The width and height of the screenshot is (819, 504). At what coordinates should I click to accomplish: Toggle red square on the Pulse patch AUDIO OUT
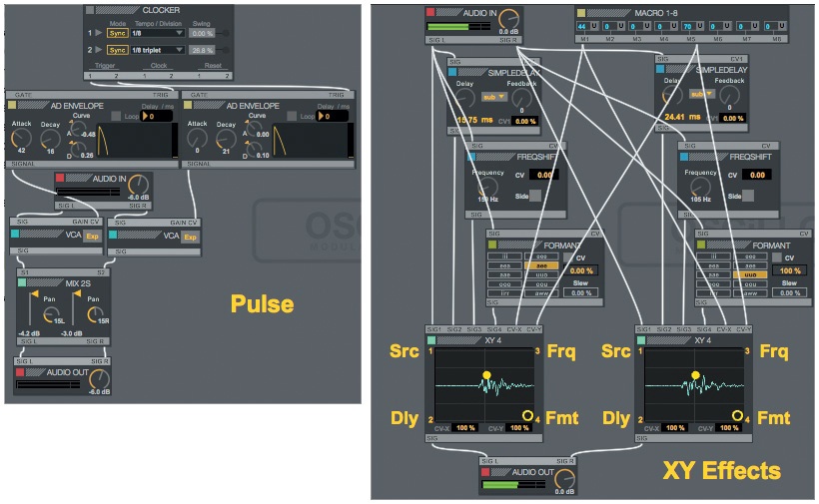click(20, 372)
